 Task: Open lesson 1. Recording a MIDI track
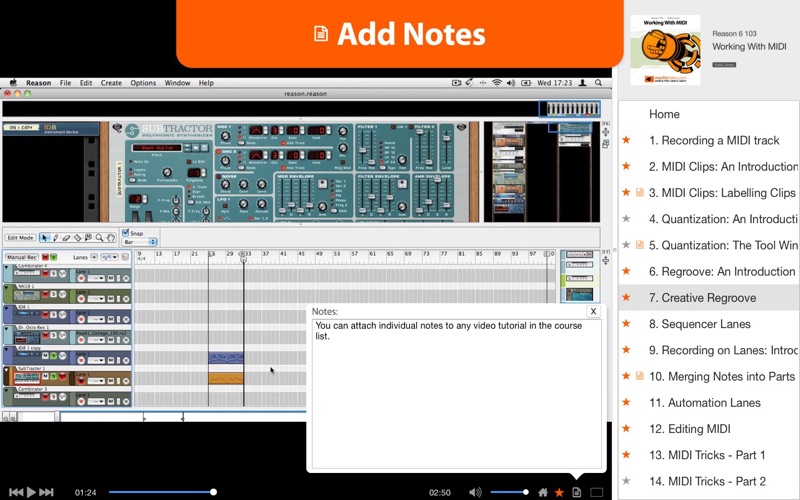click(714, 140)
